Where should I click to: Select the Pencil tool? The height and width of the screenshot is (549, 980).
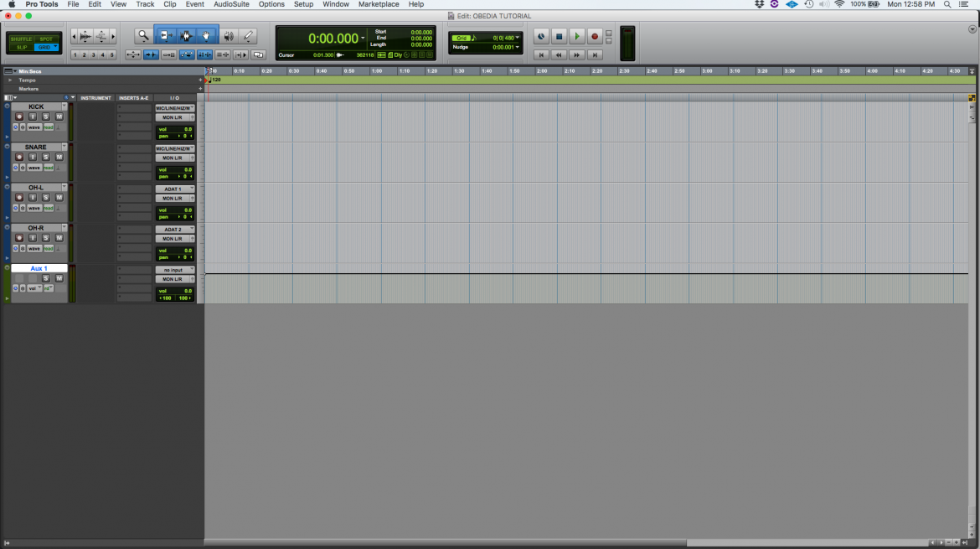[x=248, y=35]
